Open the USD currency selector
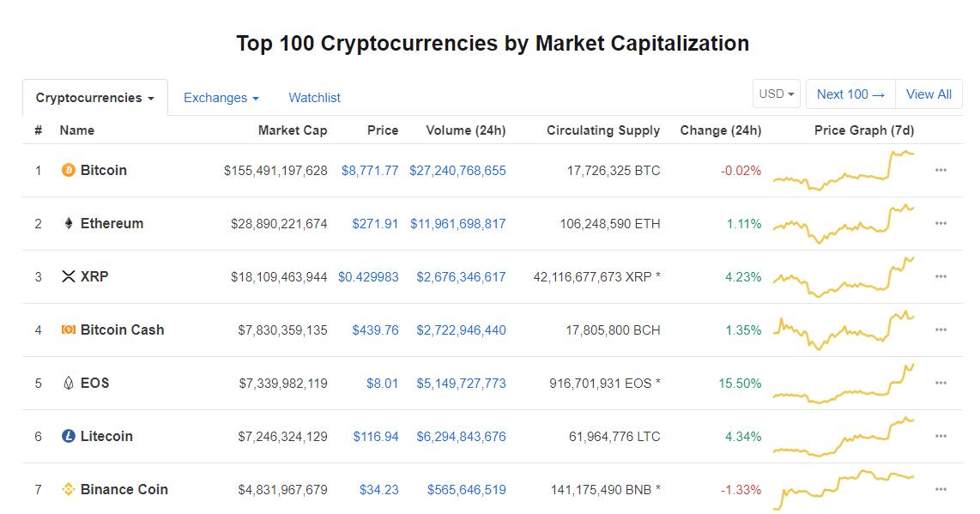 pyautogui.click(x=777, y=94)
